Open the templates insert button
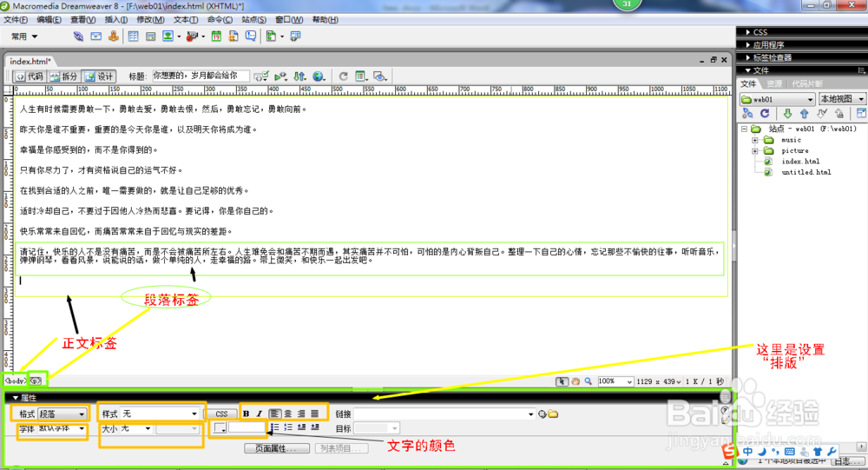This screenshot has width=868, height=470. [x=271, y=36]
